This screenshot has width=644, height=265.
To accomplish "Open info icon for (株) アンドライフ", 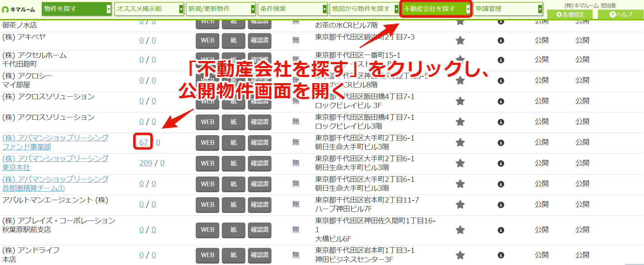I will [x=501, y=255].
